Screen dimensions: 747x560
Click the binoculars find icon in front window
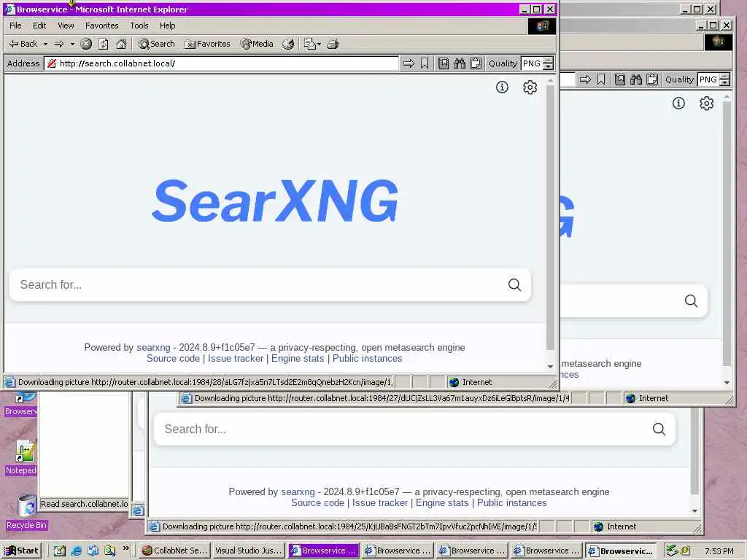[460, 63]
